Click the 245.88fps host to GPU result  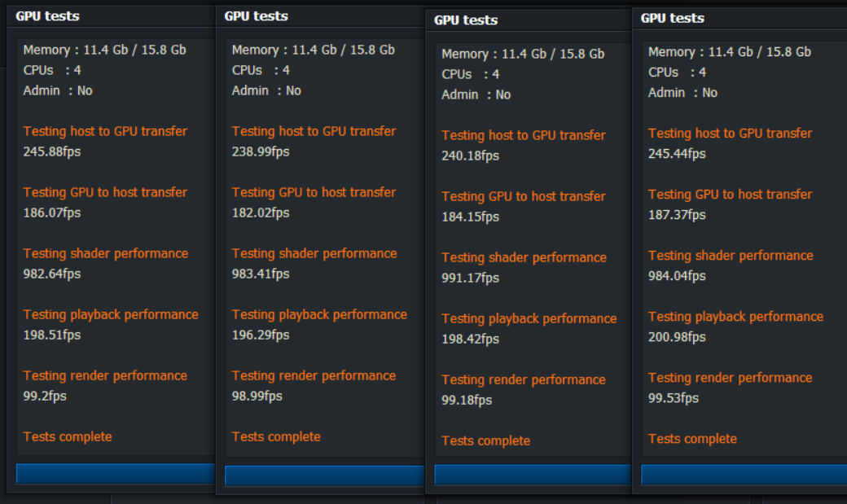[x=52, y=151]
